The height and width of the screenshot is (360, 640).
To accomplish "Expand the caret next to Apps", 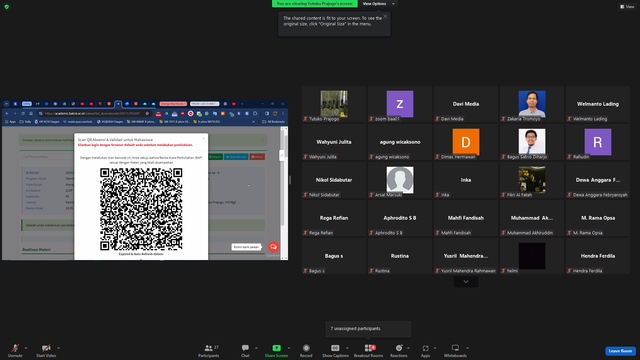I will (x=435, y=348).
